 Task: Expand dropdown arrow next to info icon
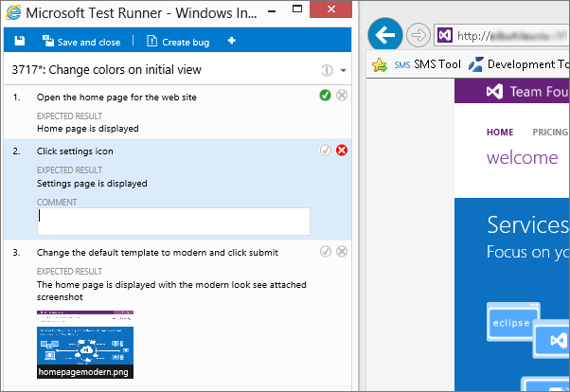point(343,71)
